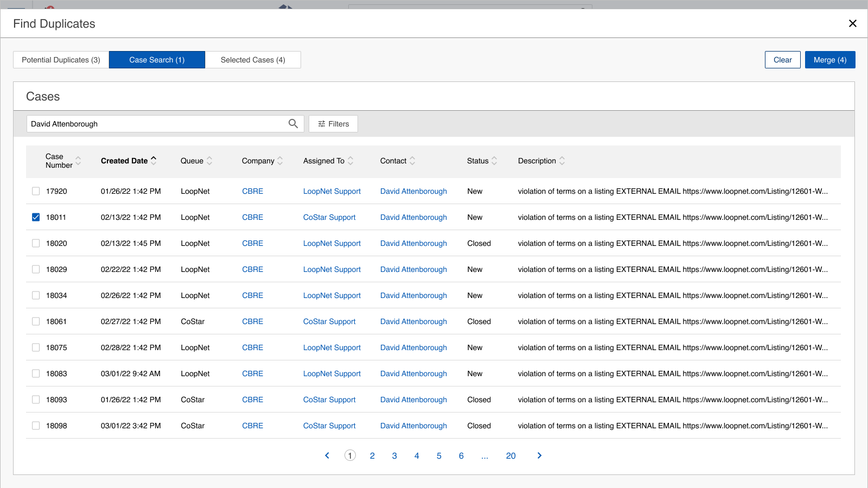868x488 pixels.
Task: Uncheck the checkbox for case 18011
Action: (x=36, y=217)
